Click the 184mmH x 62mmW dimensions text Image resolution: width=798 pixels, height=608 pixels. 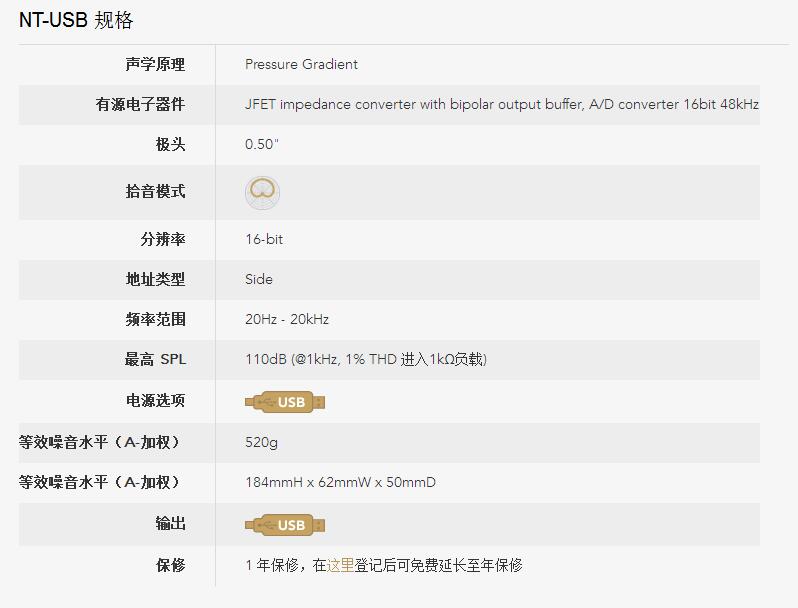coord(340,482)
